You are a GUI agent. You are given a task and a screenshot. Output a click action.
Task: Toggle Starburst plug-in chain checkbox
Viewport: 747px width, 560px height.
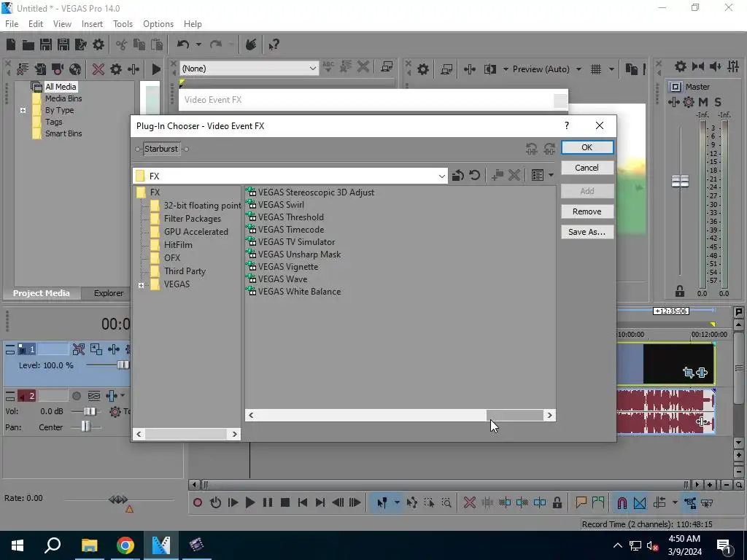(161, 149)
